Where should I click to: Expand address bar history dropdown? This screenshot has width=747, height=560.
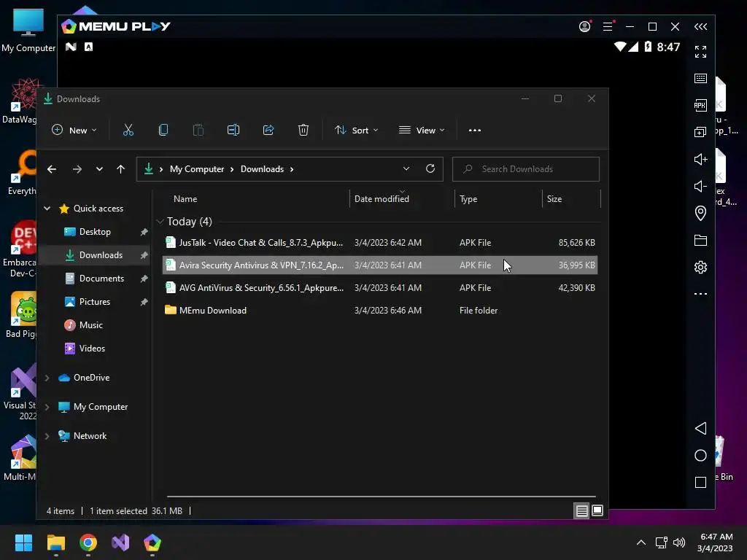click(406, 168)
